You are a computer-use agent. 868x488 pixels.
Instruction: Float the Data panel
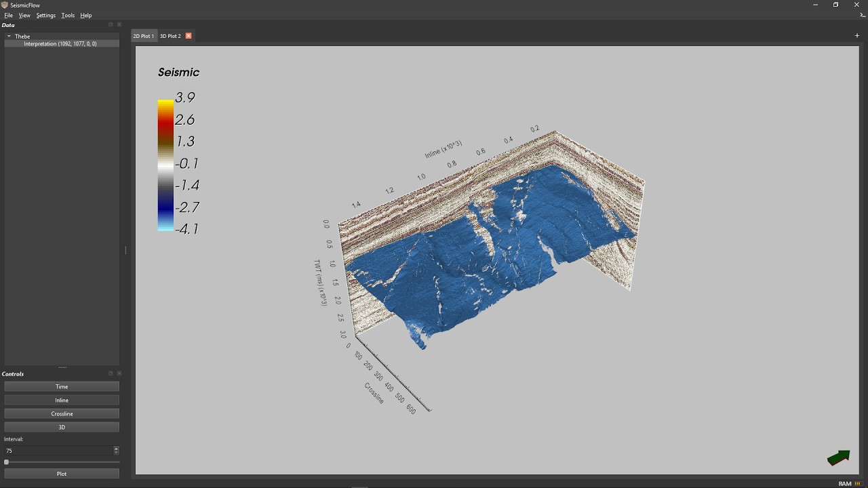click(111, 25)
